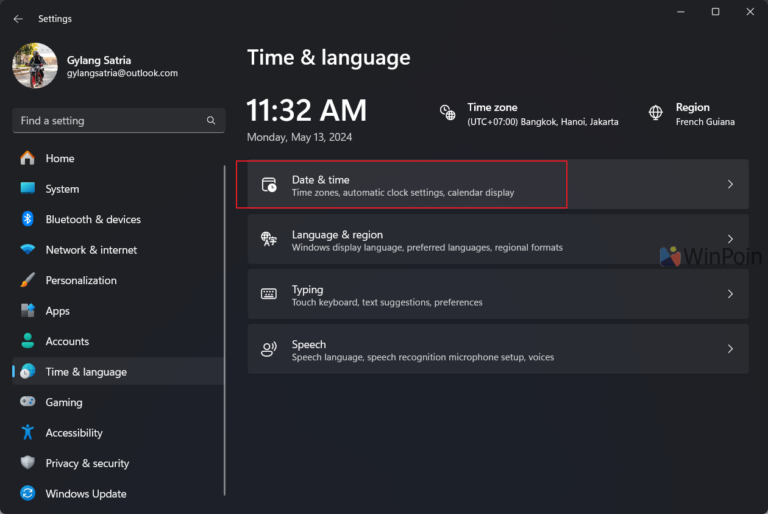Click the 11:32 AM clock text
This screenshot has width=768, height=514.
(x=307, y=110)
